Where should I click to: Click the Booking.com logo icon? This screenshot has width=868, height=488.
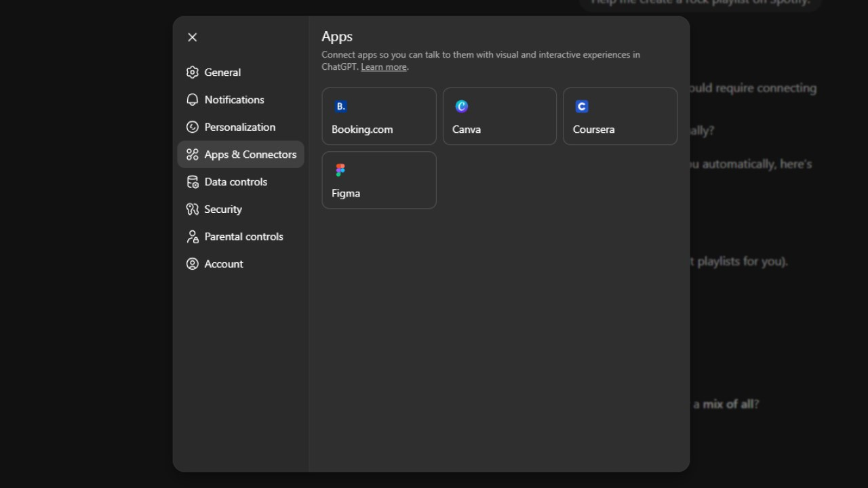pos(340,106)
